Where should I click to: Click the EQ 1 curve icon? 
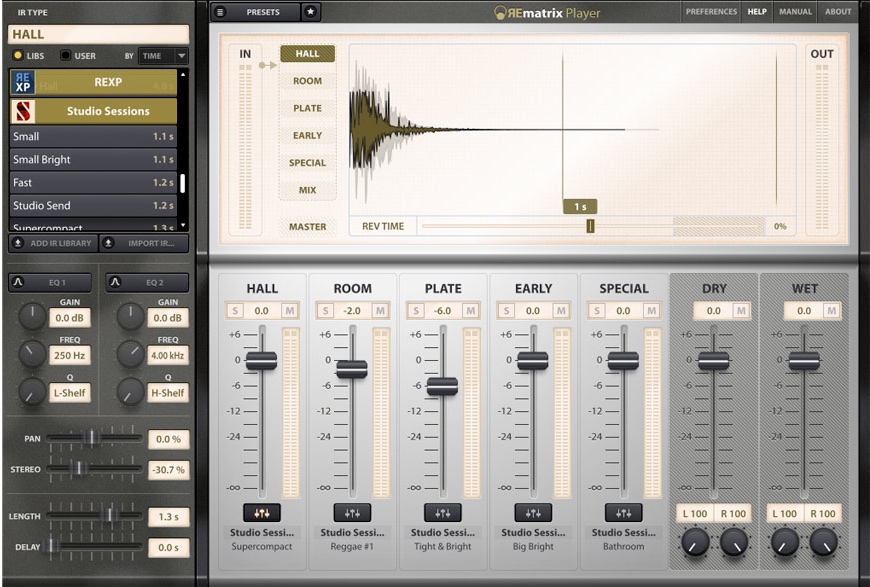click(18, 282)
